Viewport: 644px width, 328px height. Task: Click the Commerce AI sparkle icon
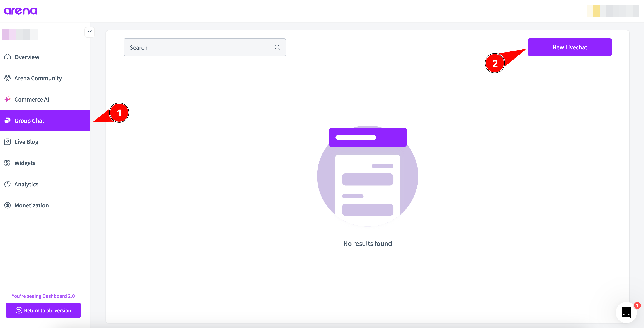click(8, 99)
